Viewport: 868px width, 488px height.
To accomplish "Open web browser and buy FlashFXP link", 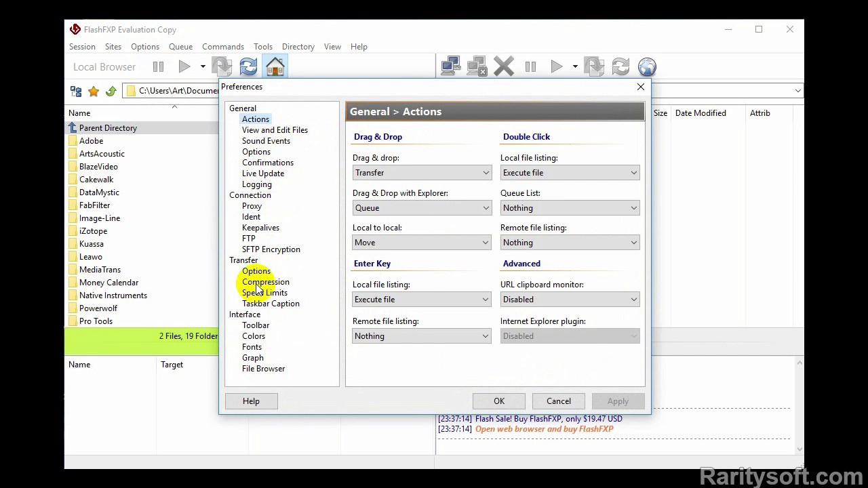I will coord(544,429).
